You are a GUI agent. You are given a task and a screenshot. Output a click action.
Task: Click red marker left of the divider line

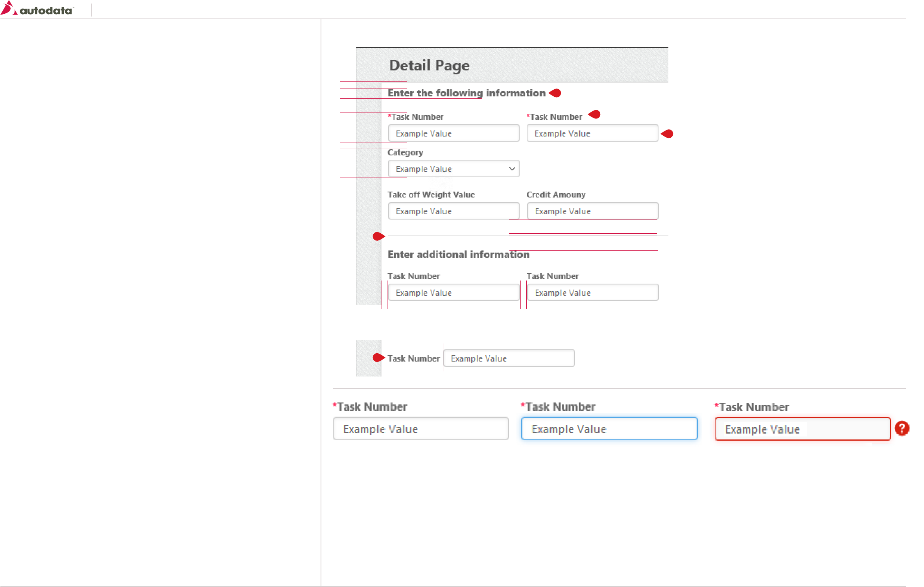378,236
